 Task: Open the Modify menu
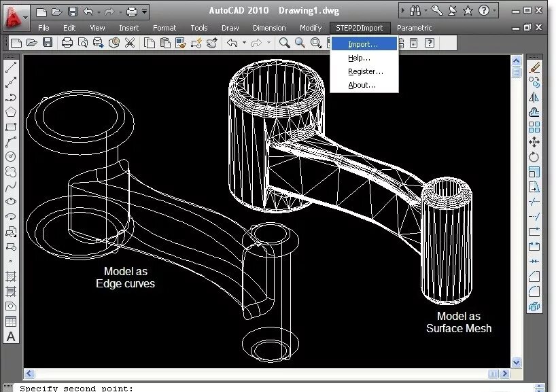[311, 28]
